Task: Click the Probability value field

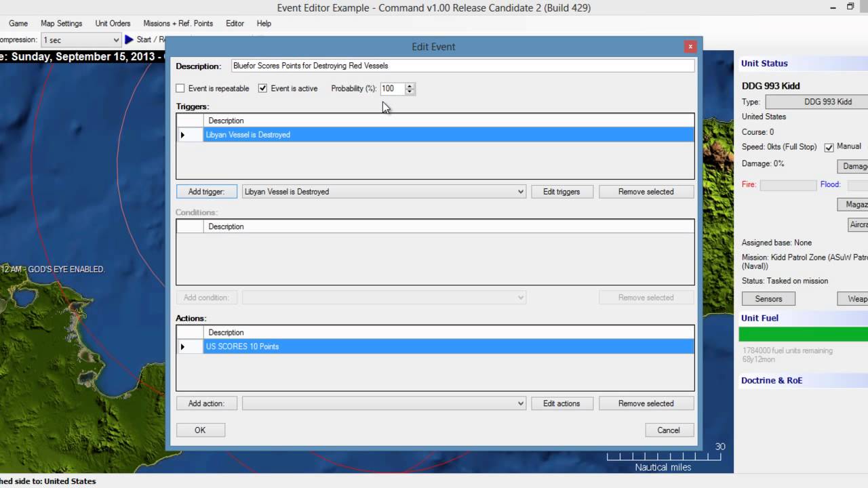Action: 392,88
